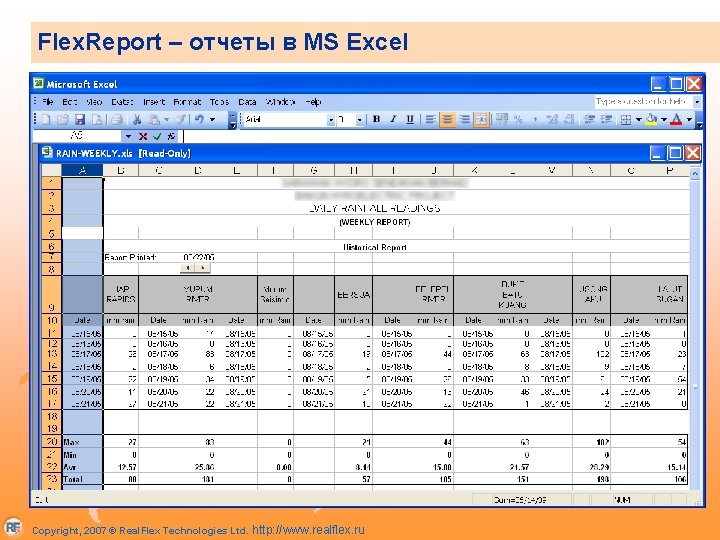Click the Decrease Decimal icon
The image size is (720, 540).
pyautogui.click(x=569, y=119)
